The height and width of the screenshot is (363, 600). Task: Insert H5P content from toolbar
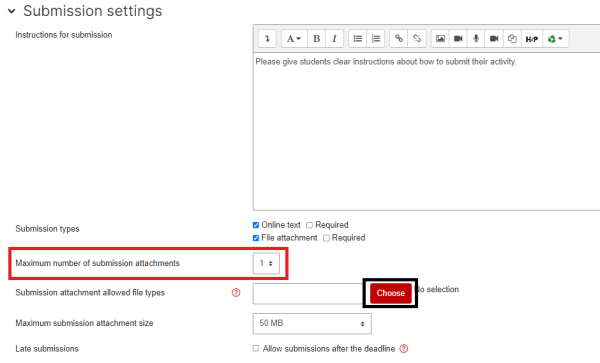point(532,39)
